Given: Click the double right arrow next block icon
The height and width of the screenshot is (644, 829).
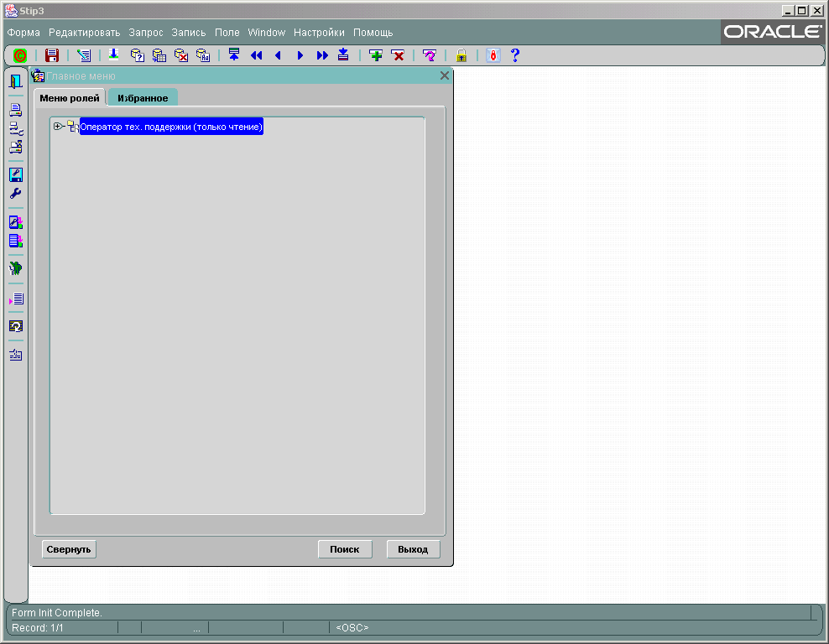Looking at the screenshot, I should tap(322, 55).
